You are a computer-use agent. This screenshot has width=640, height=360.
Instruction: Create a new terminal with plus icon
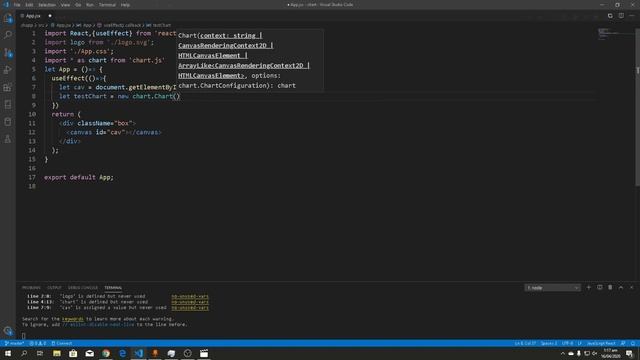tap(589, 287)
